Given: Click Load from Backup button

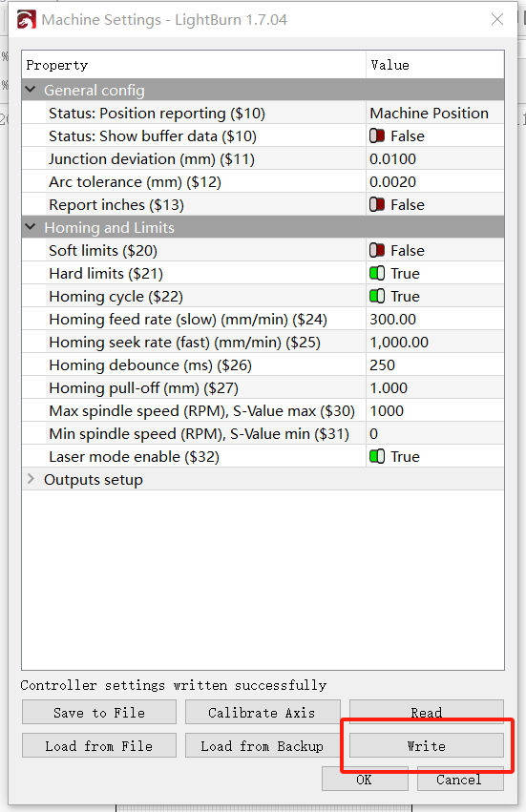Looking at the screenshot, I should (x=263, y=746).
